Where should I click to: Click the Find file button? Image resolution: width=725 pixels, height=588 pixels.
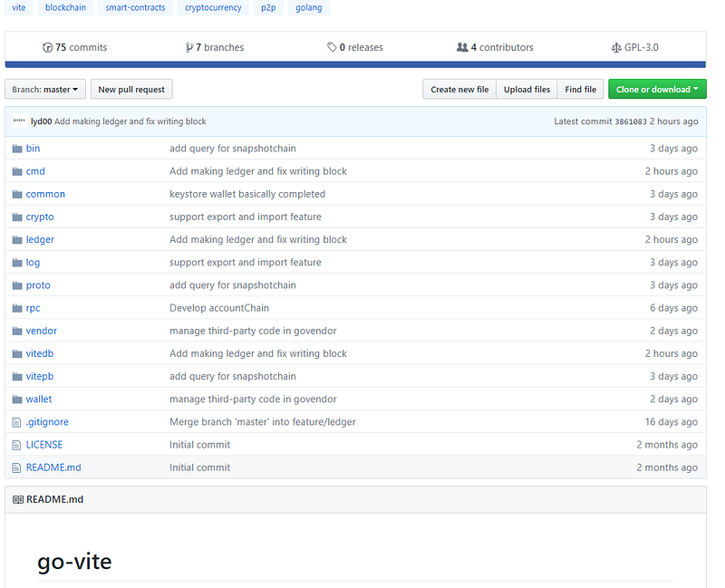tap(580, 89)
